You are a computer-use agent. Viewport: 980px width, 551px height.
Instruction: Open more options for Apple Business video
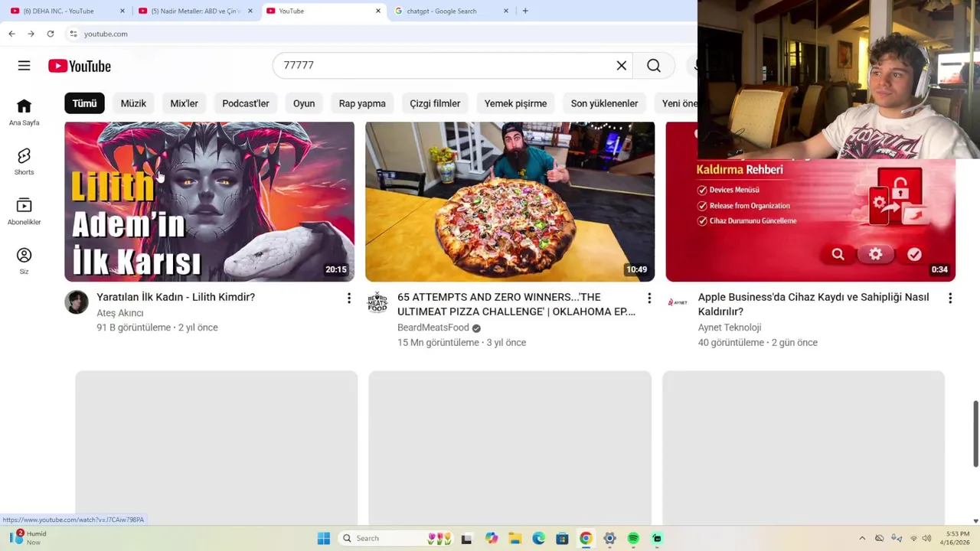tap(950, 298)
